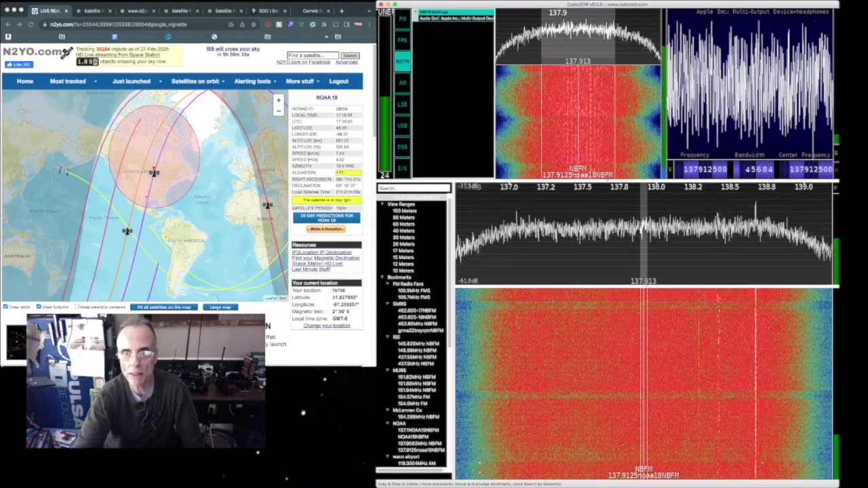The height and width of the screenshot is (488, 868).
Task: Select LSB demodulator mode
Action: coord(402,104)
